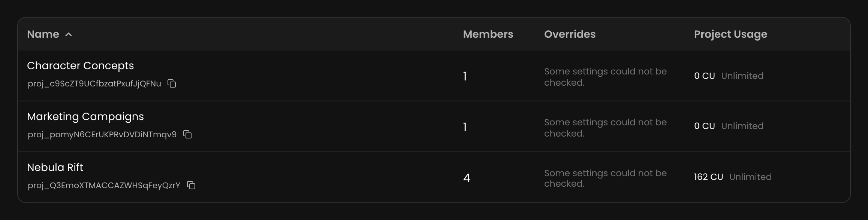This screenshot has width=868, height=220.
Task: Select project ID proj_pomyN6CErUKPRvDVDiNTmqv9 text
Action: click(x=102, y=135)
